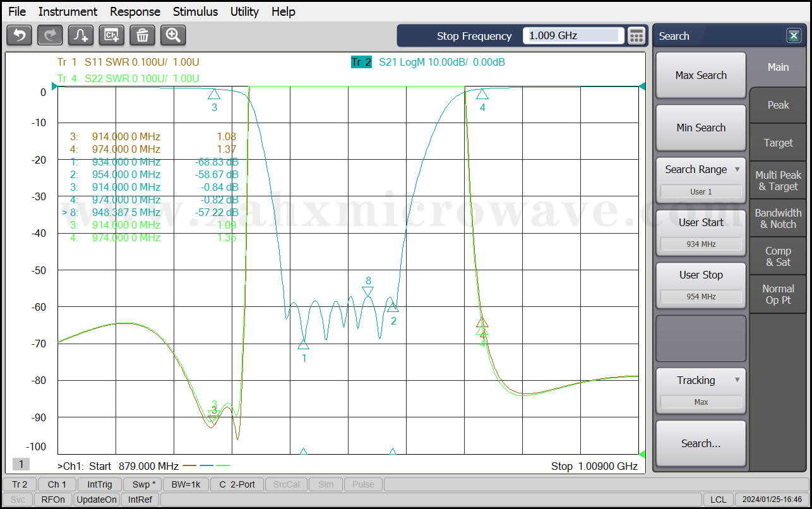Open the Utility menu

pos(244,11)
